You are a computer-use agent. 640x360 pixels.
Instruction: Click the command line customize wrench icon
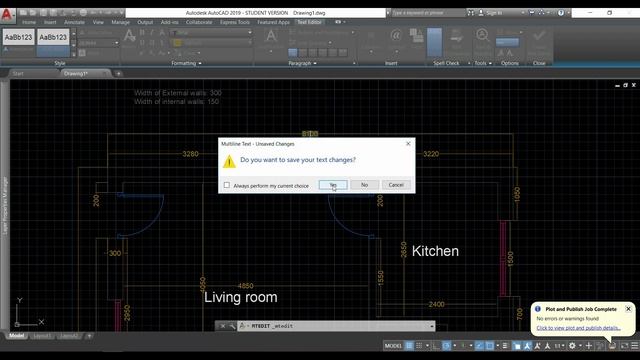pos(232,326)
